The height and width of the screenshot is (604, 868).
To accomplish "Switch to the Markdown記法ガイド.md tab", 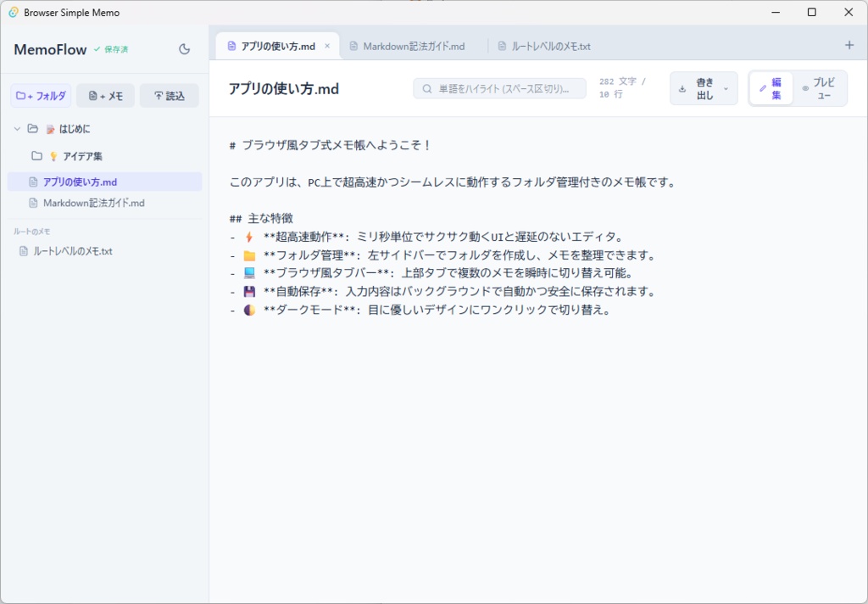I will 414,46.
